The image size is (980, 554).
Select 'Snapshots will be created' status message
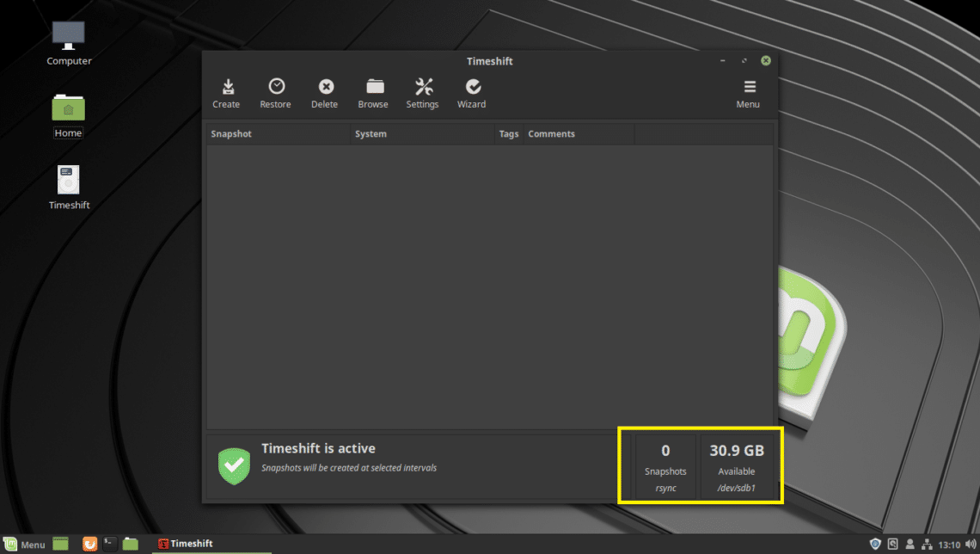point(349,468)
